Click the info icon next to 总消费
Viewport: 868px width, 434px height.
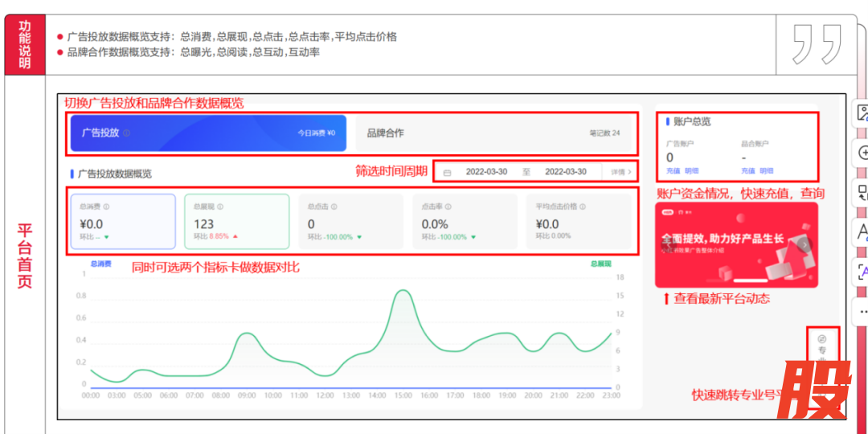point(106,207)
